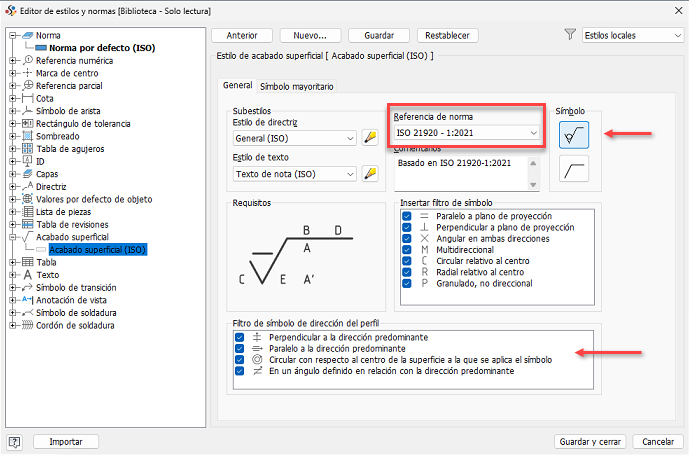Click the Capas layers icon

coord(28,174)
